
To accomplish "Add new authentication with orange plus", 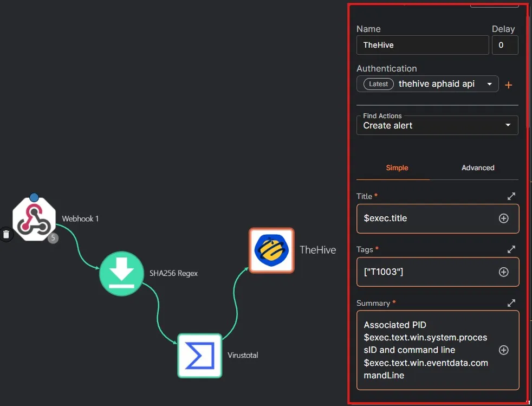I will point(508,85).
